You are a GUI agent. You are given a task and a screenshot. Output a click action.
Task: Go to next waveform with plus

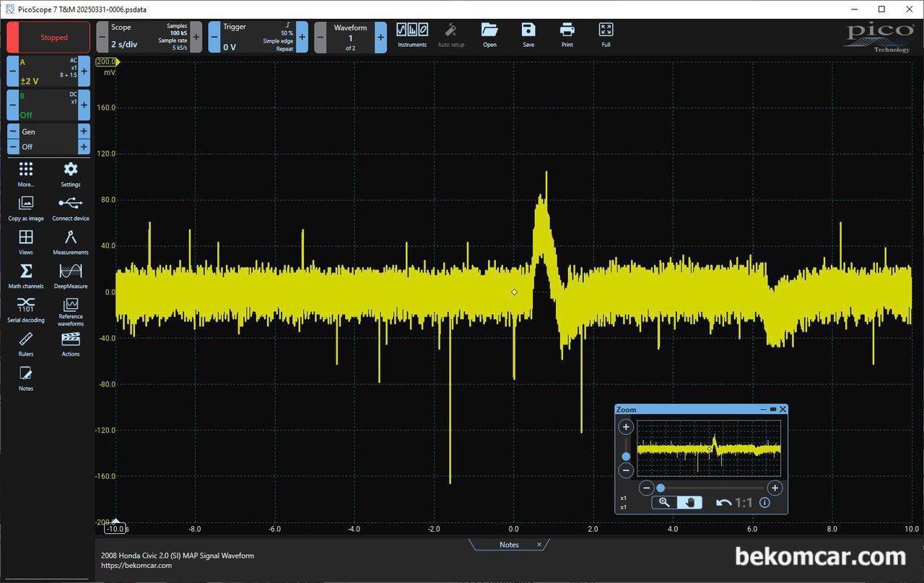[x=380, y=37]
